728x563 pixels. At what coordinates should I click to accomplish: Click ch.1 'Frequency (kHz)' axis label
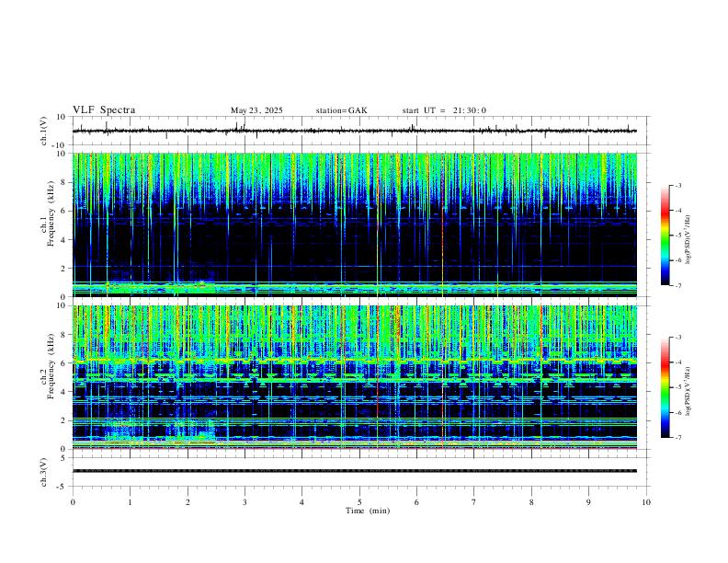(x=51, y=213)
